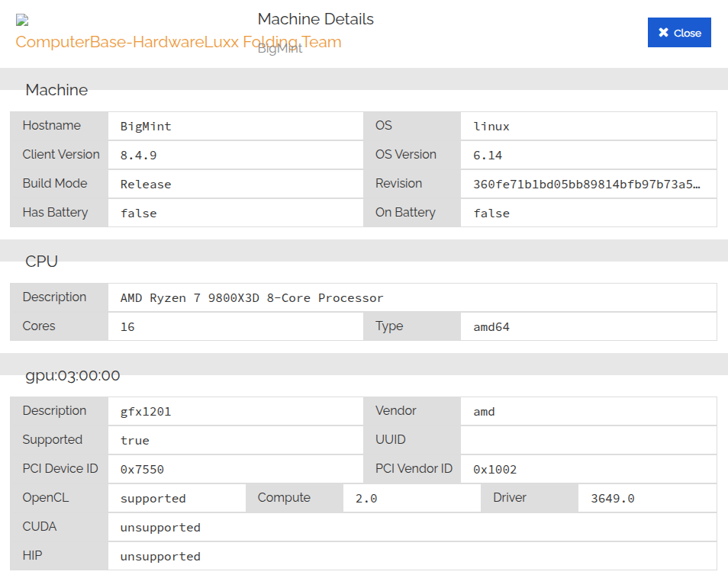Screen dimensions: 728x578
Task: Click the CPU section heading
Action: click(41, 261)
